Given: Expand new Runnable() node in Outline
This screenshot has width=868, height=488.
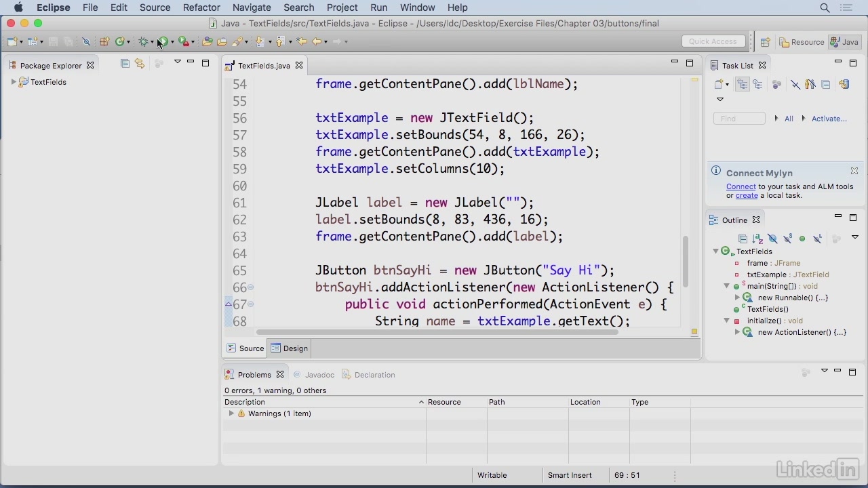Looking at the screenshot, I should click(x=737, y=298).
